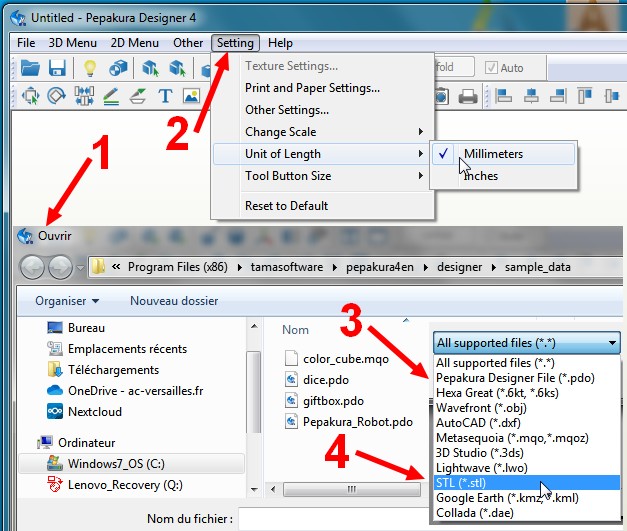
Task: Select Ordinateur in the navigation pane
Action: pyautogui.click(x=86, y=443)
